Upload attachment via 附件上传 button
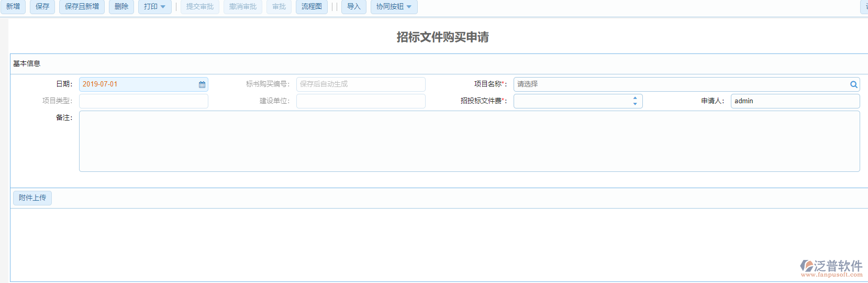The height and width of the screenshot is (283, 868). coord(32,198)
